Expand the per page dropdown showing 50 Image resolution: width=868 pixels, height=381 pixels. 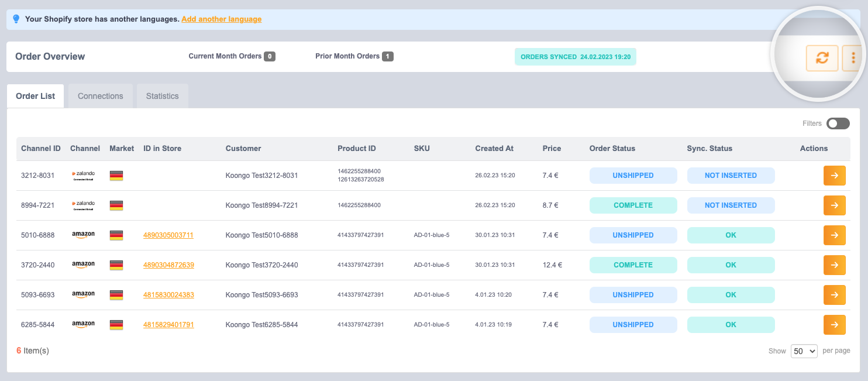(804, 351)
